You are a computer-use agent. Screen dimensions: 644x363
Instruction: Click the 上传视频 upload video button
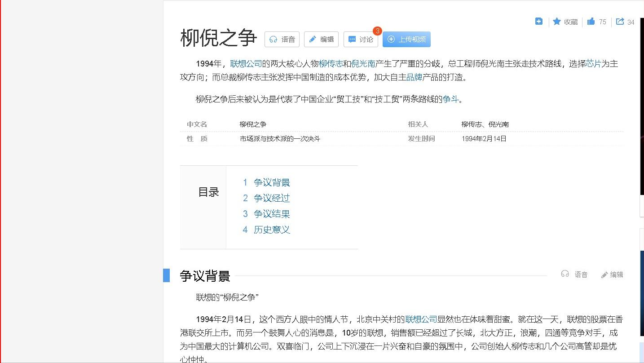click(x=406, y=40)
